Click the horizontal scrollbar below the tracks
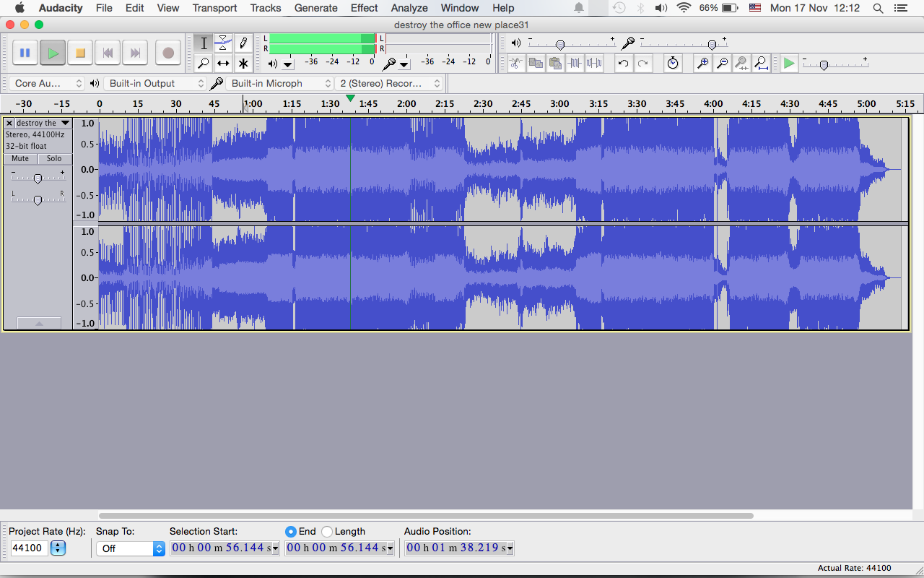924x578 pixels. (426, 516)
